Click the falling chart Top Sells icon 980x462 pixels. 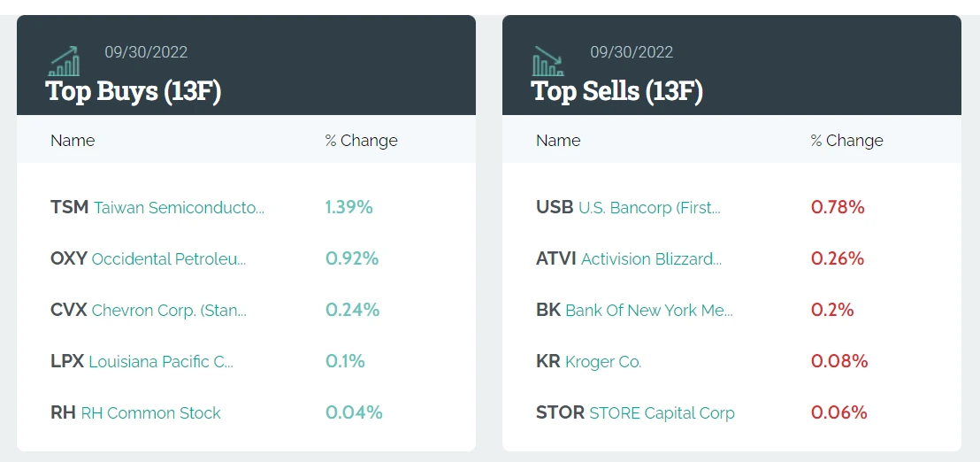coord(547,61)
